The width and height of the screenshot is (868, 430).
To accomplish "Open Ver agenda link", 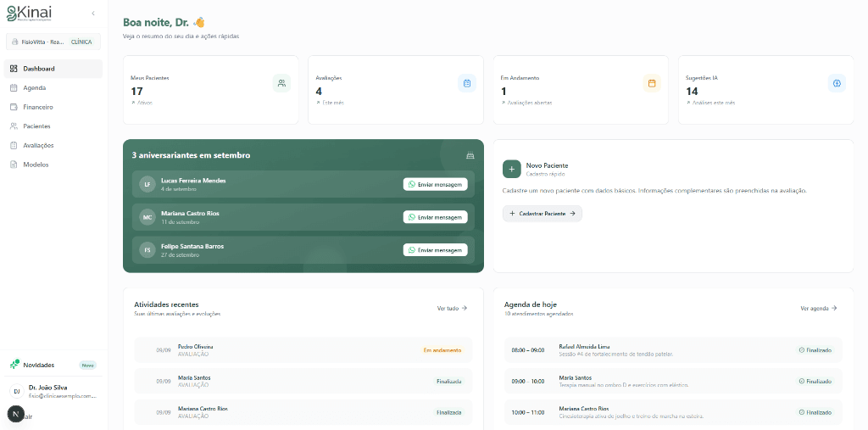I will coord(819,308).
